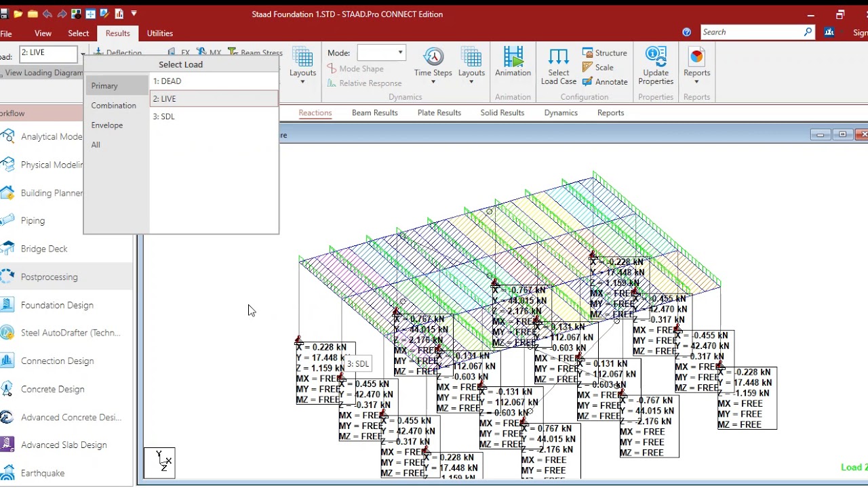
Task: Switch to the Select ribbon tab
Action: pos(78,33)
